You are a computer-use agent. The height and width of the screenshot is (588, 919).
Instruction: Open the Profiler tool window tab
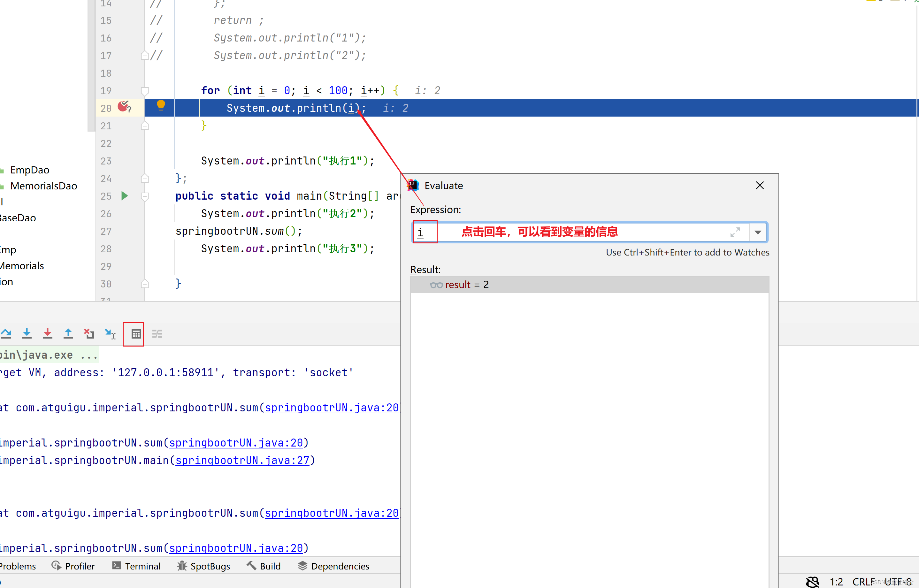(73, 566)
